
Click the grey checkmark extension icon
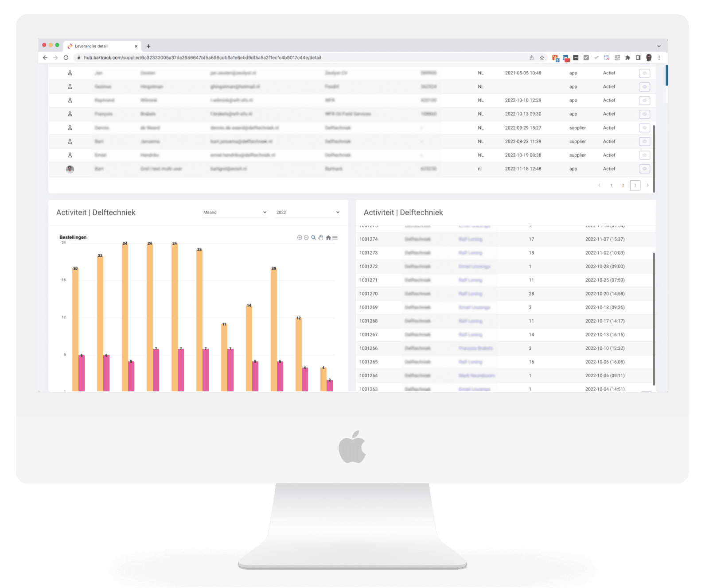(x=596, y=58)
